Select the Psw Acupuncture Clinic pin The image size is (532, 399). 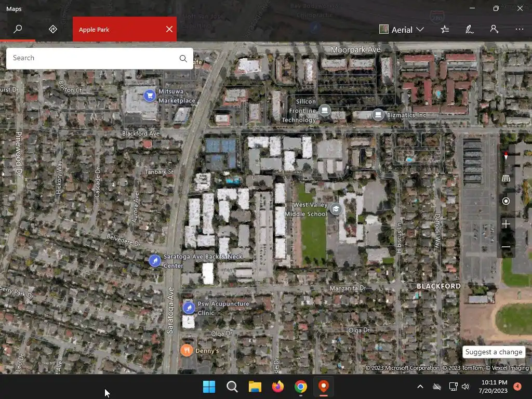tap(189, 308)
